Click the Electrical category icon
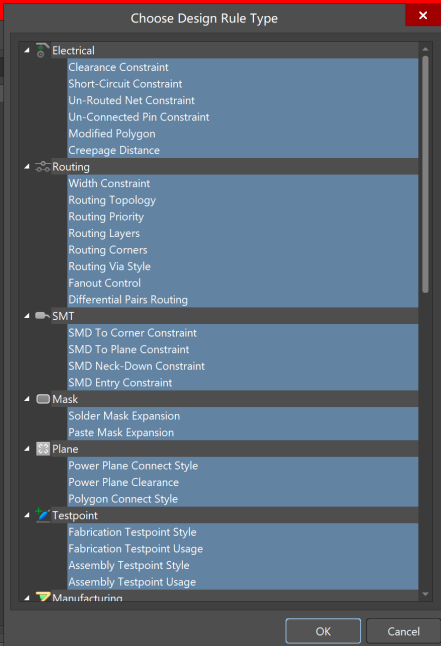This screenshot has width=441, height=646. click(42, 50)
